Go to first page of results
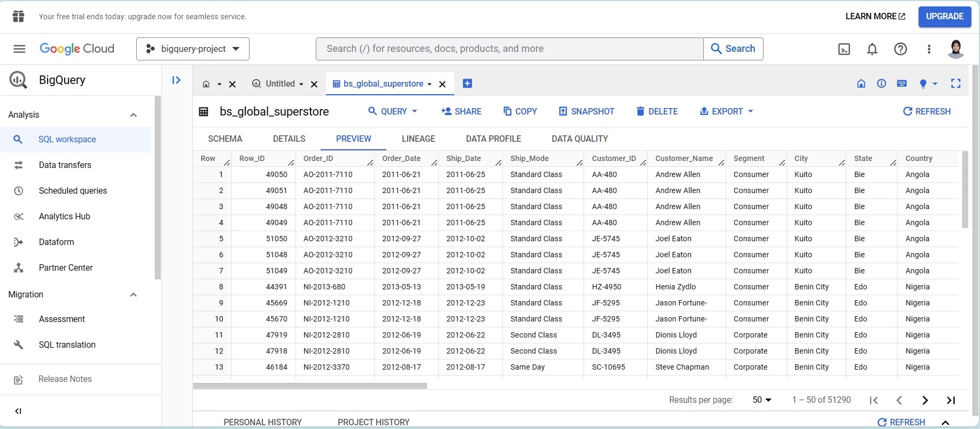This screenshot has height=429, width=980. 874,400
